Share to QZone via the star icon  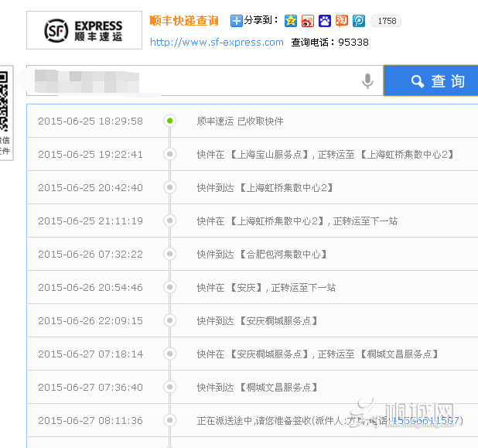291,21
